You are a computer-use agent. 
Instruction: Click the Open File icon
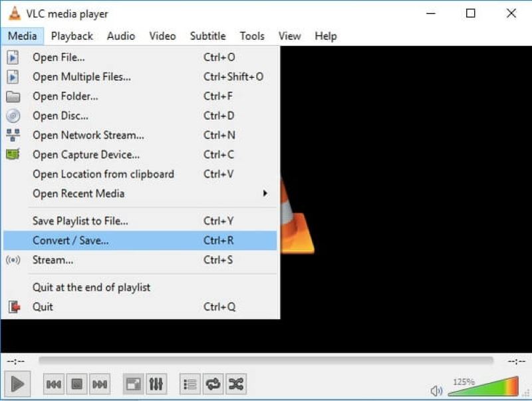[x=13, y=57]
